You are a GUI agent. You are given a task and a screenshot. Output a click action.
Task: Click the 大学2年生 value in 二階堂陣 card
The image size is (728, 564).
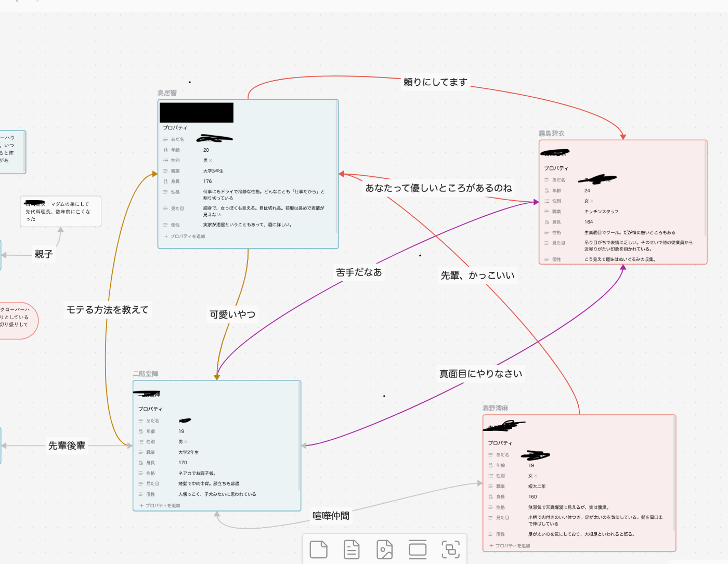[x=188, y=452]
